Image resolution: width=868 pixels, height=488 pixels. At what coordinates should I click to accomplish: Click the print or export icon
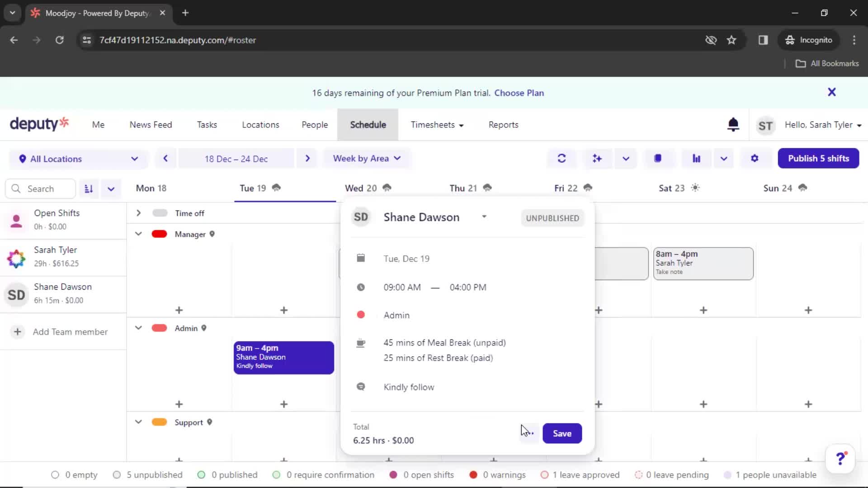(658, 159)
